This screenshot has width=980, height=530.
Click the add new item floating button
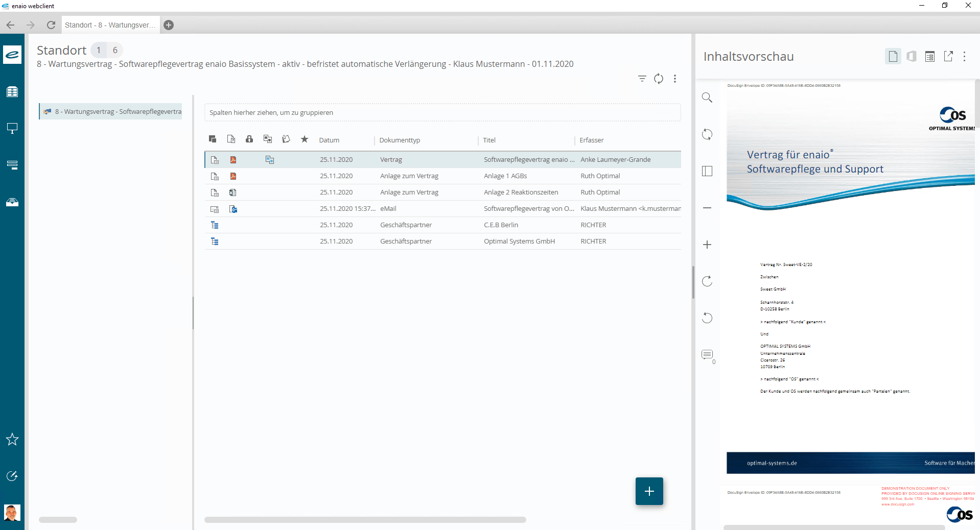click(649, 491)
